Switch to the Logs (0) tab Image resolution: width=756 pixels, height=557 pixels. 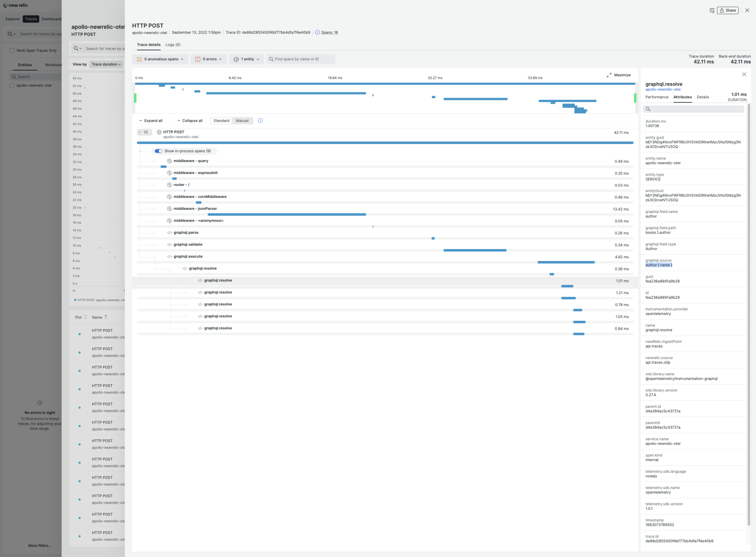pyautogui.click(x=172, y=44)
